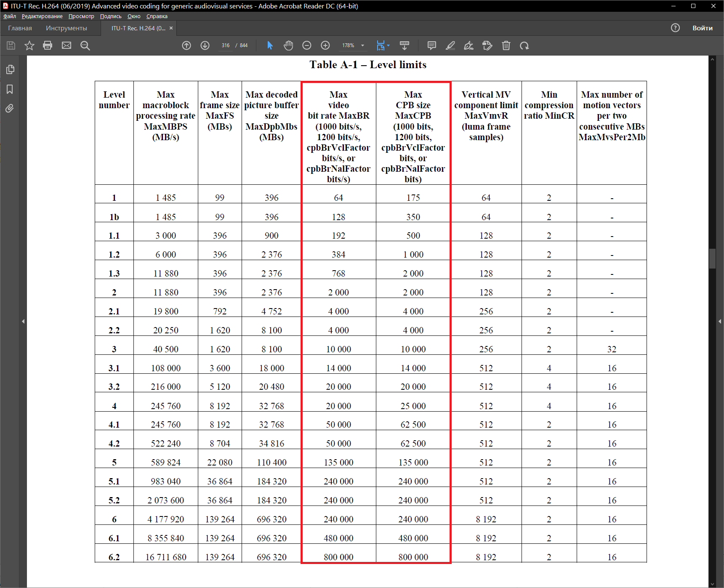Expand the left navigation pane arrow
The height and width of the screenshot is (588, 724).
pyautogui.click(x=23, y=321)
